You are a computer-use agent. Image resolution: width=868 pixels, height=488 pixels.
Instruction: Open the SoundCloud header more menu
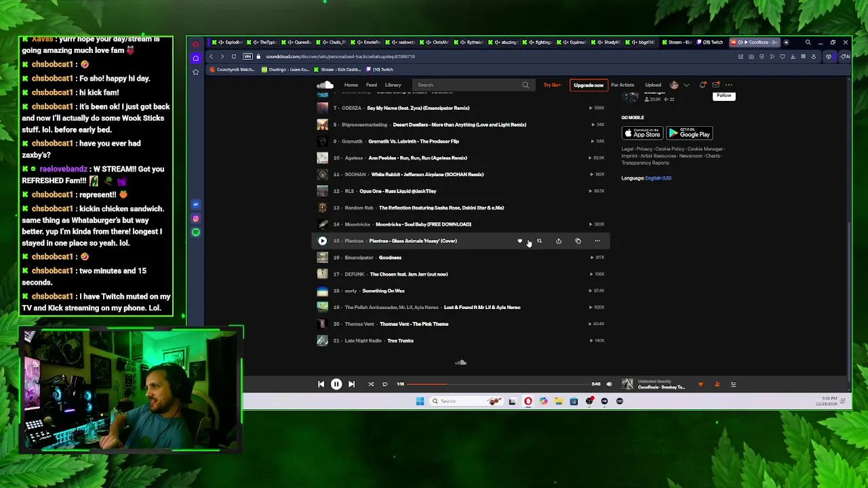729,85
